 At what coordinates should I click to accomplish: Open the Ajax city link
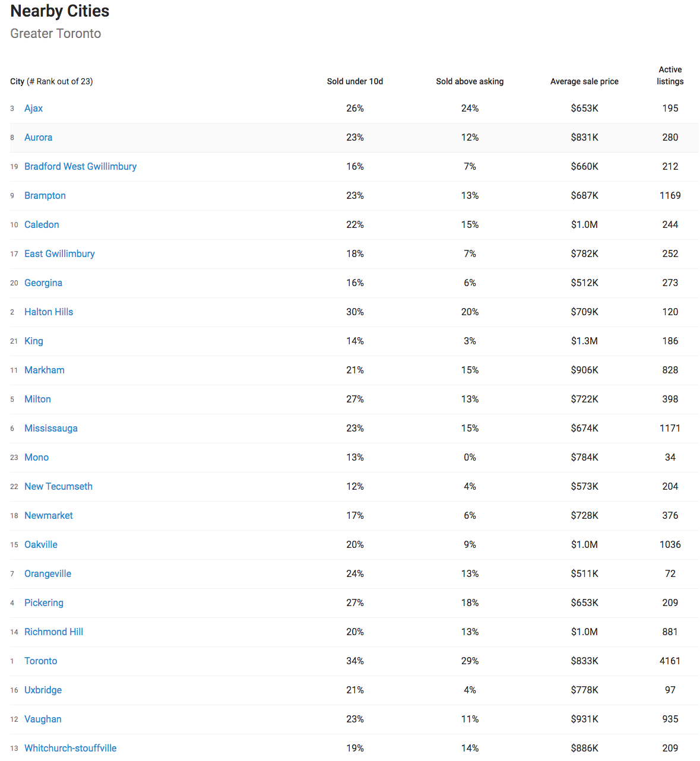tap(33, 108)
